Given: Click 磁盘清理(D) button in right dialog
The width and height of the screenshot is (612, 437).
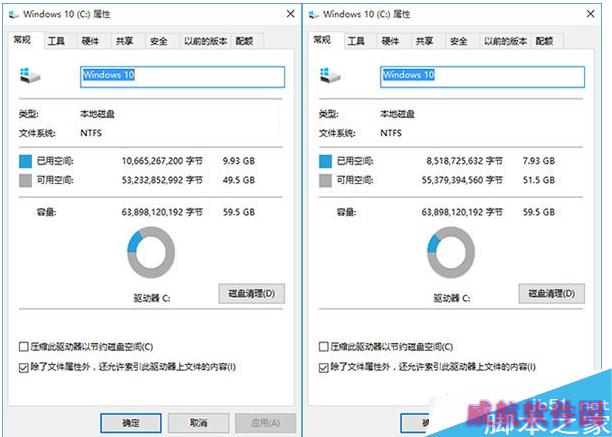Looking at the screenshot, I should point(552,293).
